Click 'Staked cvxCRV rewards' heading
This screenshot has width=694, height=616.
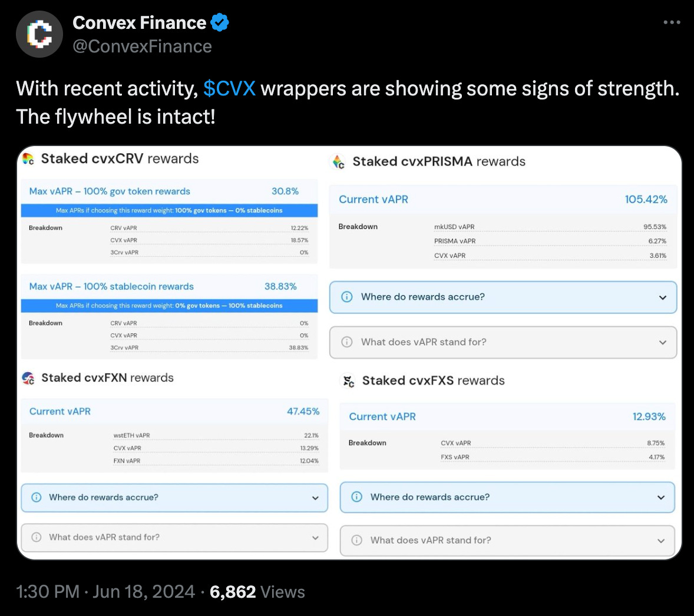120,158
